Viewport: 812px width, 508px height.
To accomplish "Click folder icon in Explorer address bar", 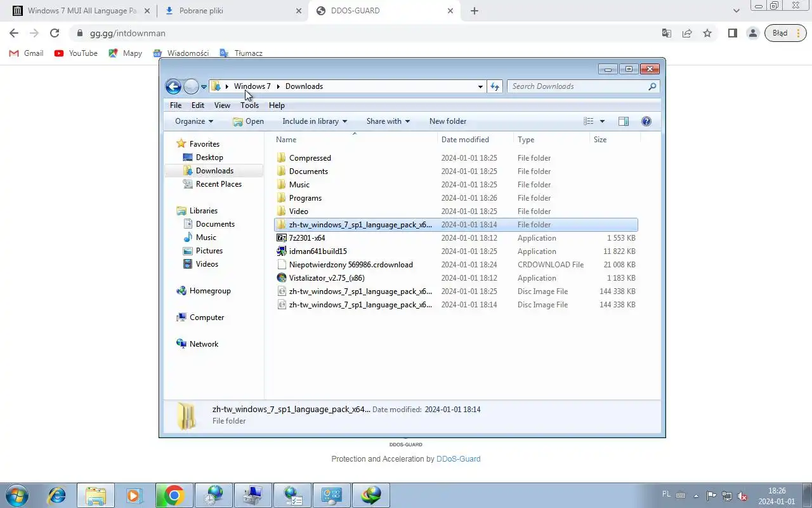I will [x=216, y=86].
